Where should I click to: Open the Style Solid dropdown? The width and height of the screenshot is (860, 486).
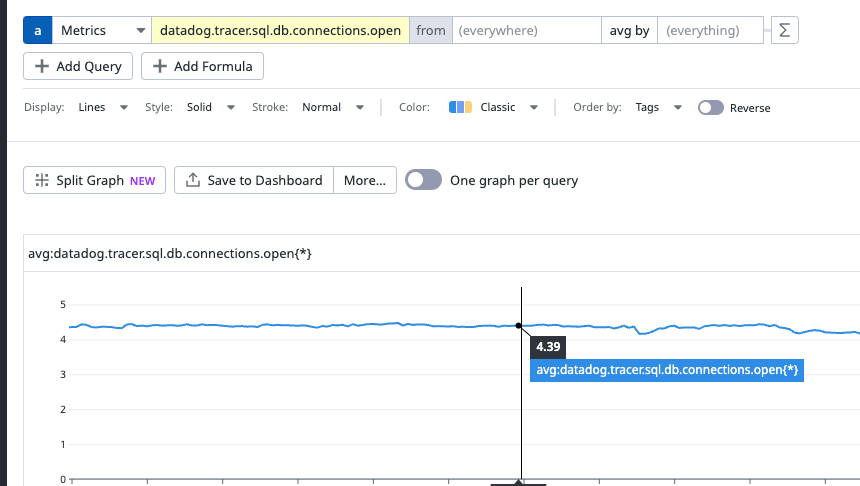point(211,108)
